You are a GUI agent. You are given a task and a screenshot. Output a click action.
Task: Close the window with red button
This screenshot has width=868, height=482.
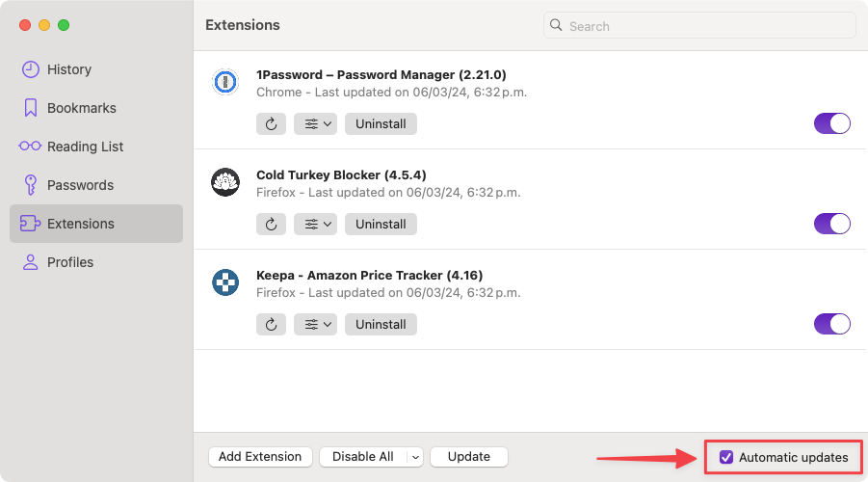pyautogui.click(x=25, y=25)
